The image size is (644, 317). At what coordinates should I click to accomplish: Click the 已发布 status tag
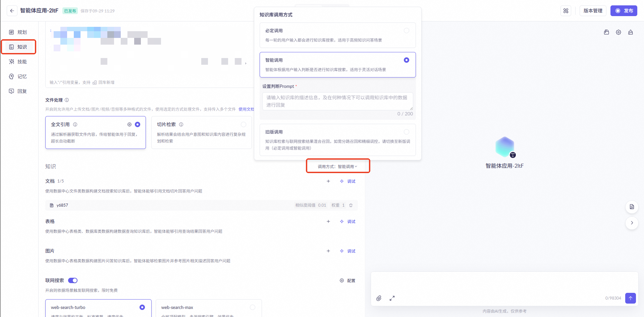tap(70, 11)
